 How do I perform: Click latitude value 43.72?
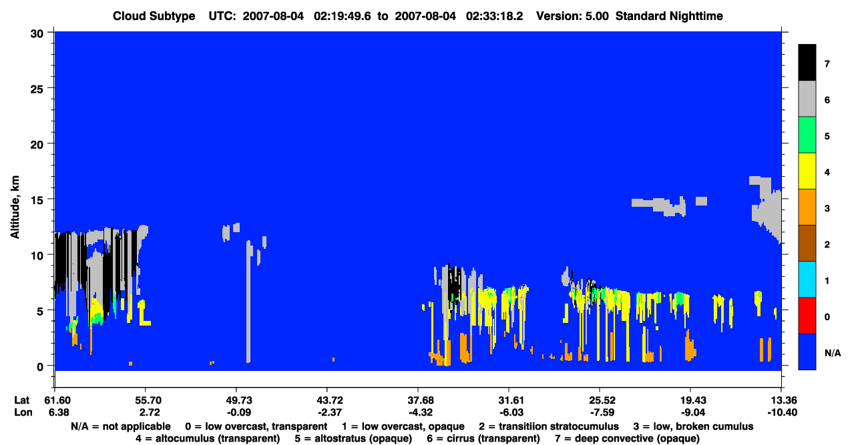(327, 400)
